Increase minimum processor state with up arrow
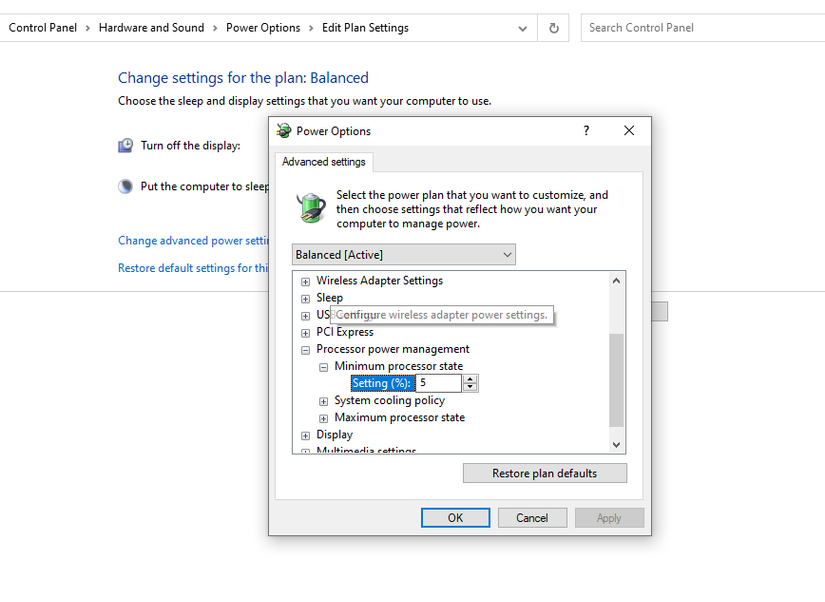 (x=471, y=379)
